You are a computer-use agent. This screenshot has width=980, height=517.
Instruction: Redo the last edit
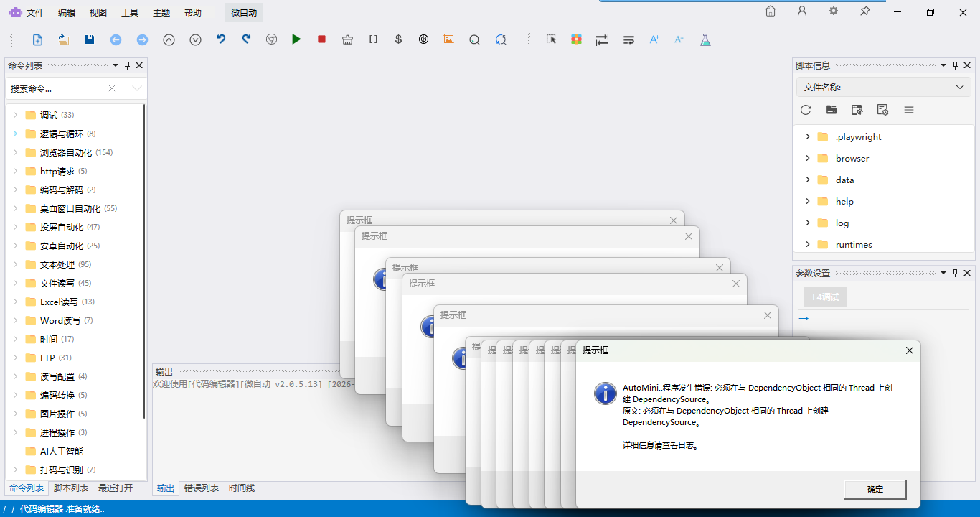(246, 39)
